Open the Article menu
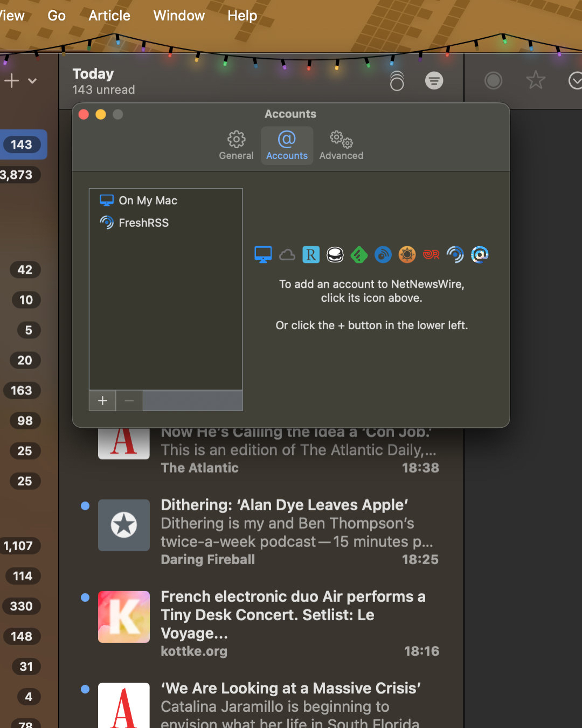This screenshot has height=728, width=582. click(109, 16)
